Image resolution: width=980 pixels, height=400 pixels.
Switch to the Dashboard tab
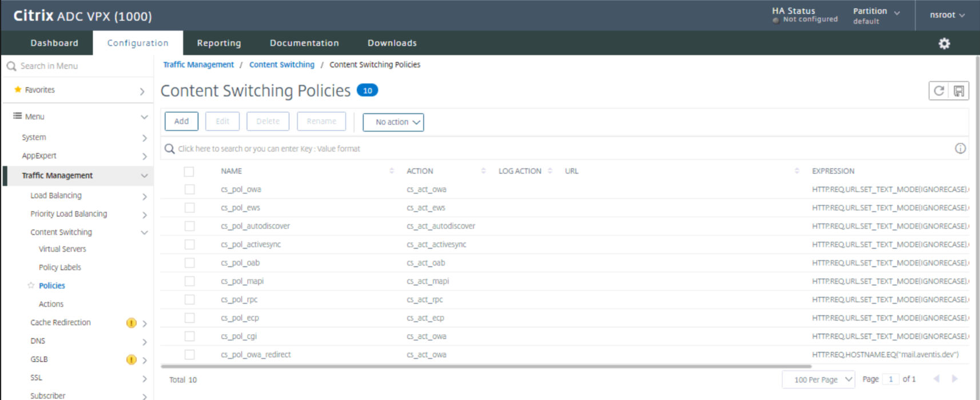tap(54, 43)
